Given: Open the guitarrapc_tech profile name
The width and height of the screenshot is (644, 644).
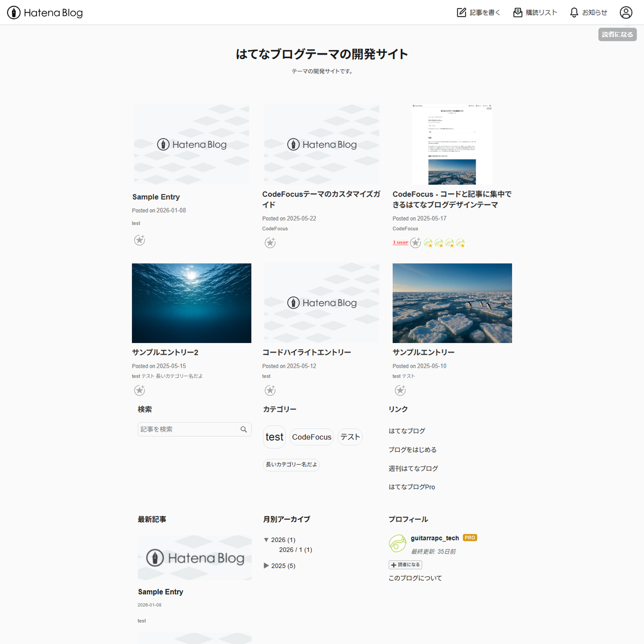Looking at the screenshot, I should click(435, 538).
